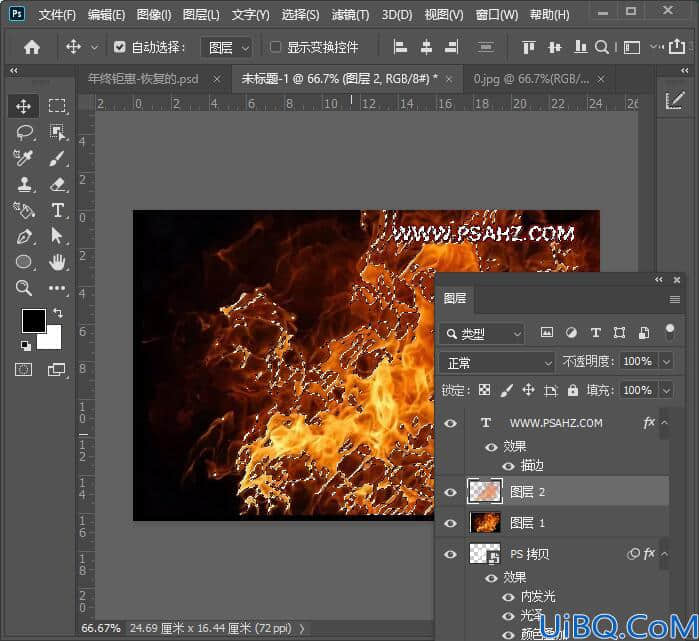
Task: Filter layers by adjustment layer type
Action: (571, 333)
